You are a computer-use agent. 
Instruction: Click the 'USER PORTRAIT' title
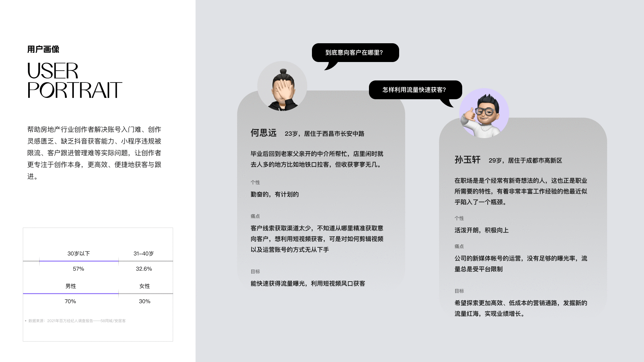[x=74, y=80]
